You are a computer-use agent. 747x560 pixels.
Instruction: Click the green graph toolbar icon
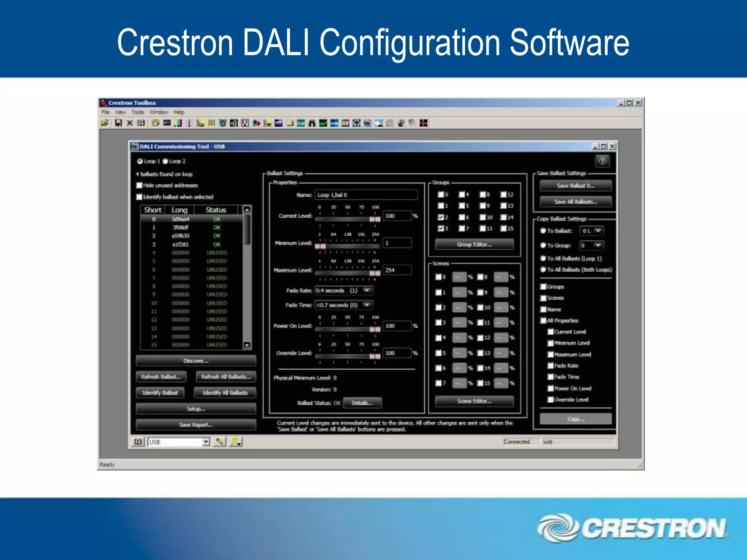point(323,123)
